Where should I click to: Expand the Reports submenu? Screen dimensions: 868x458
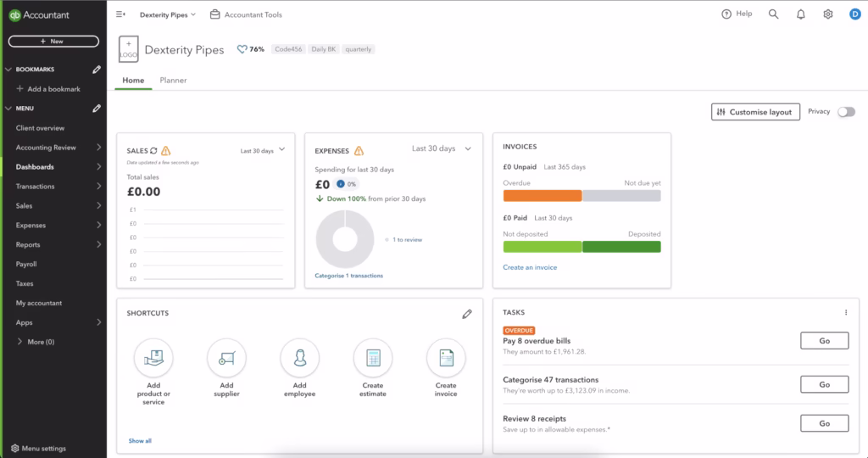(x=98, y=244)
